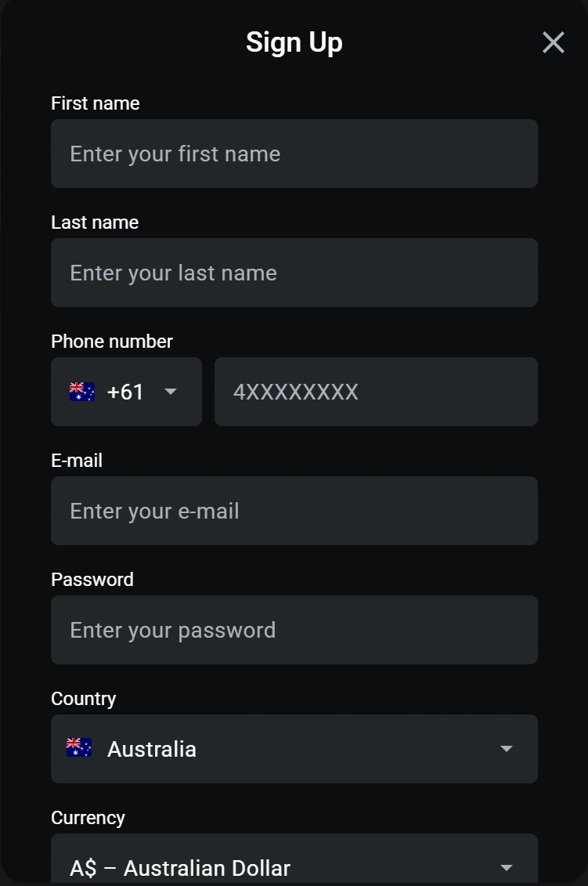Click the 'Password' field label

pyautogui.click(x=92, y=579)
